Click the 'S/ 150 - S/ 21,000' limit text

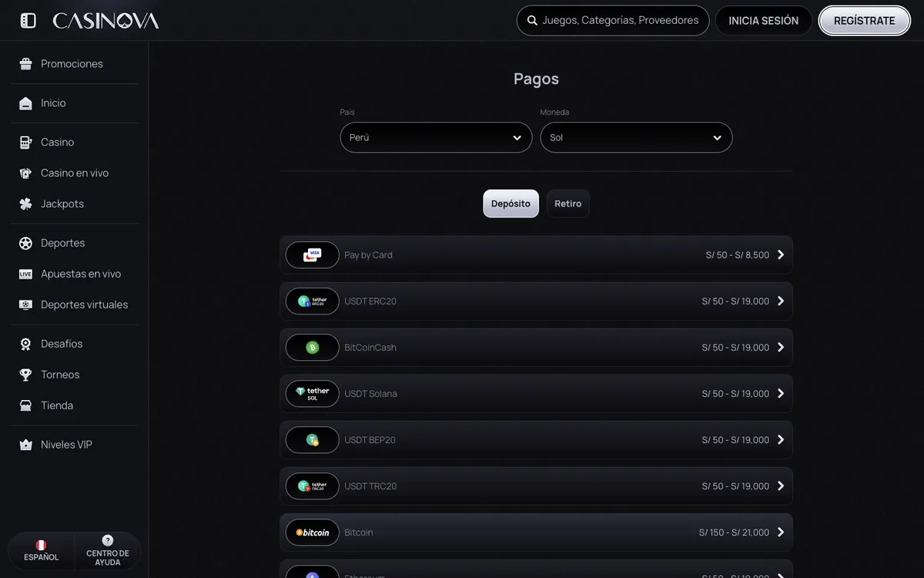click(735, 533)
